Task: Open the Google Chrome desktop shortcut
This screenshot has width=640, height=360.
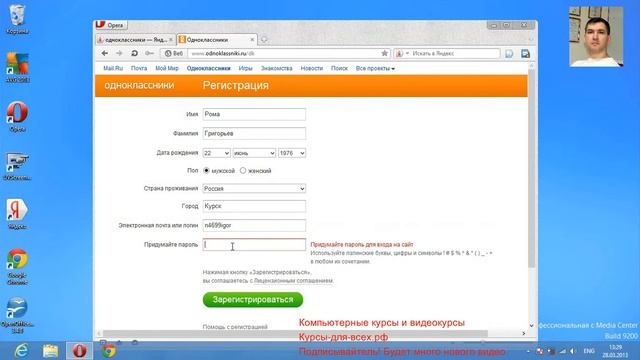Action: coord(17,267)
